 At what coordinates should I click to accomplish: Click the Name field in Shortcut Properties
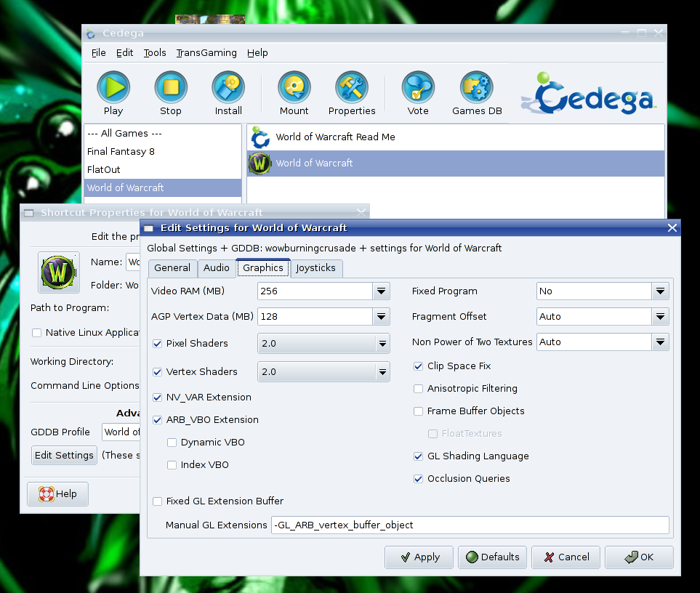click(133, 262)
